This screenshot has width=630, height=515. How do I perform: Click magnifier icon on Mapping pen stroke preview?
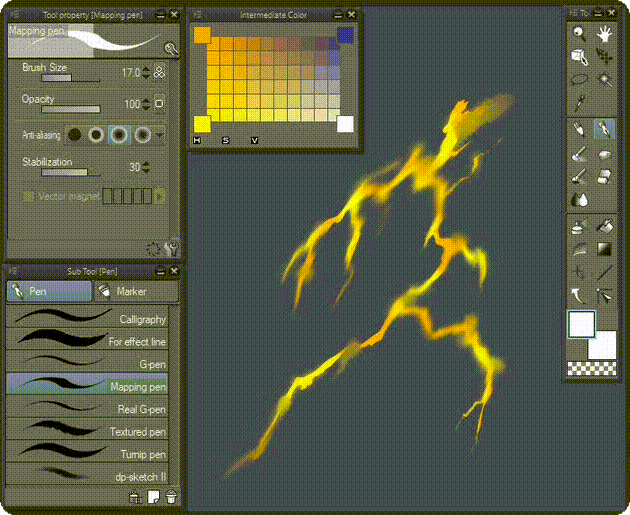(172, 49)
